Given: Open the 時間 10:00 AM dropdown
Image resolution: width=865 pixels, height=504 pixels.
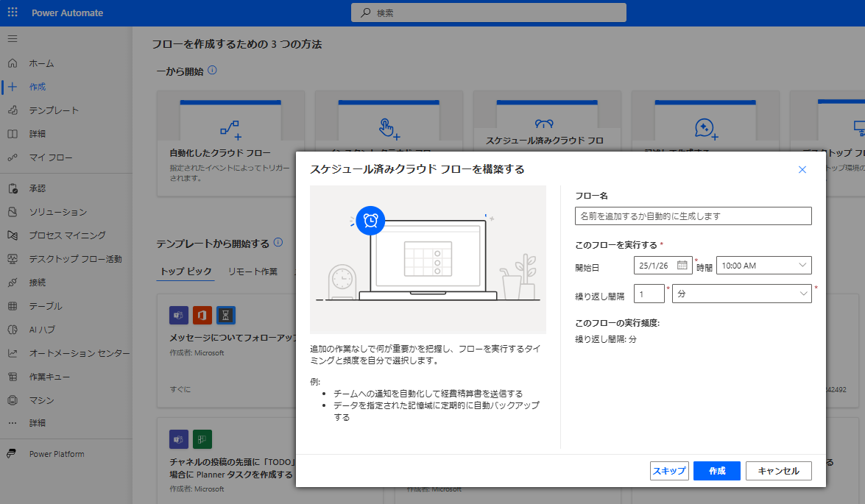Looking at the screenshot, I should (x=763, y=265).
